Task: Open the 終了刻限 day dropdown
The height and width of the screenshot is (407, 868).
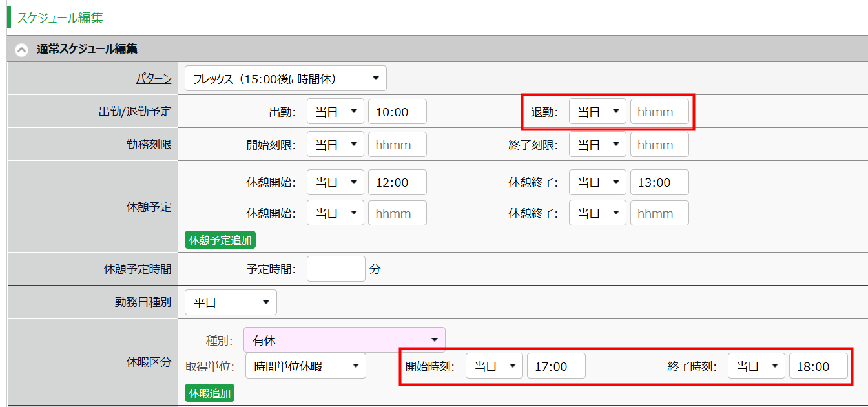Action: 597,145
